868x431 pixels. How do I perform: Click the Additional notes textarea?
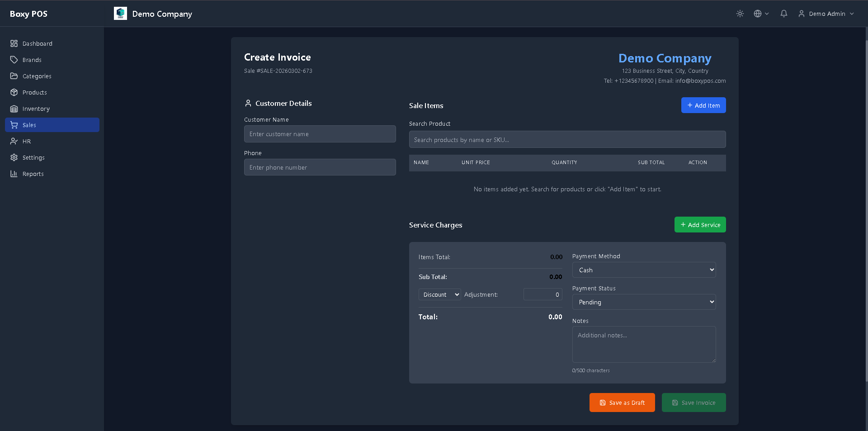(x=644, y=345)
